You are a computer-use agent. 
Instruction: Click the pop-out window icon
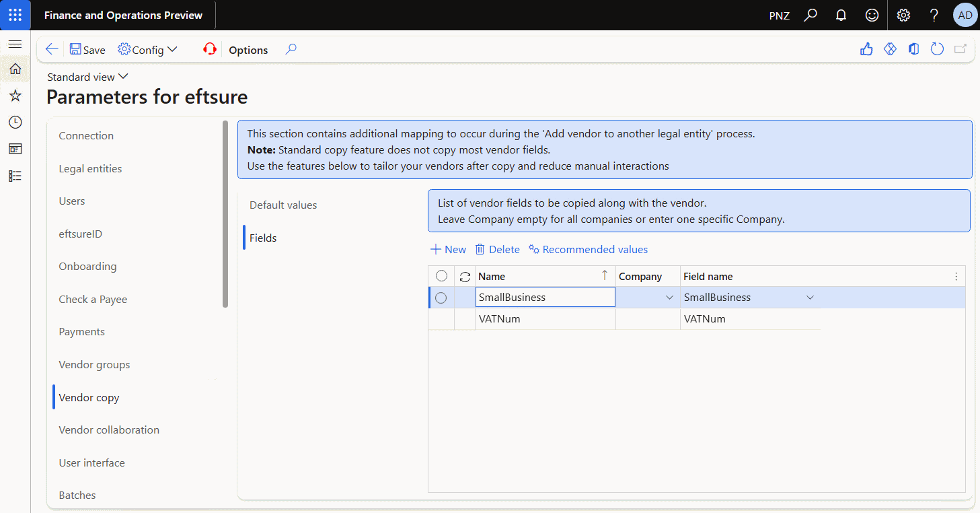pos(960,49)
